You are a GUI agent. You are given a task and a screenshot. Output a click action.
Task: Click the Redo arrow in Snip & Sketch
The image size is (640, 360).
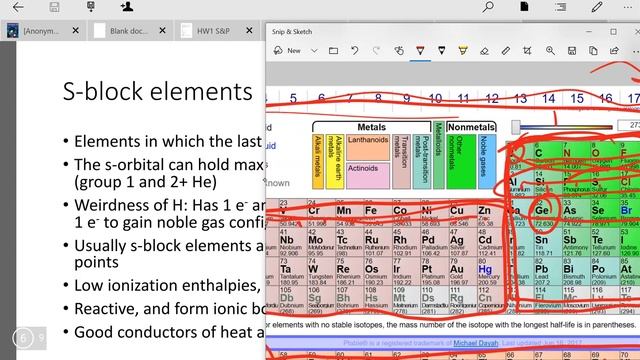pyautogui.click(x=376, y=51)
